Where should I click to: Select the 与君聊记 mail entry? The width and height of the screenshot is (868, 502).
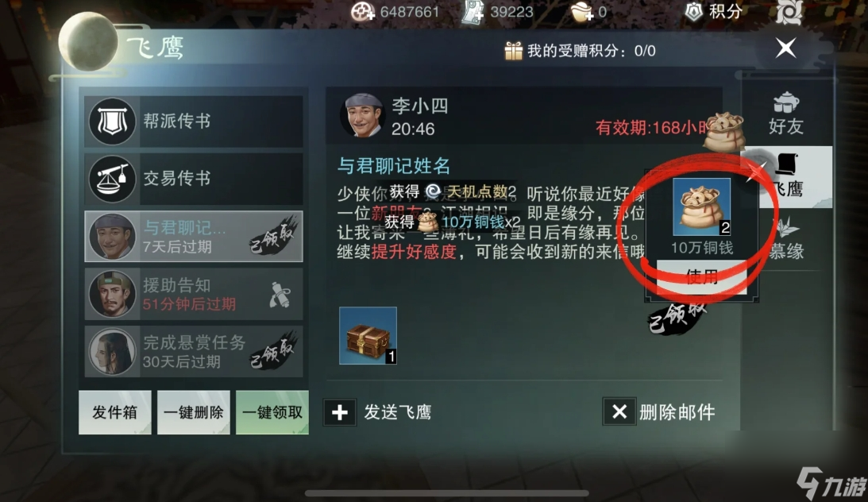[x=194, y=237]
